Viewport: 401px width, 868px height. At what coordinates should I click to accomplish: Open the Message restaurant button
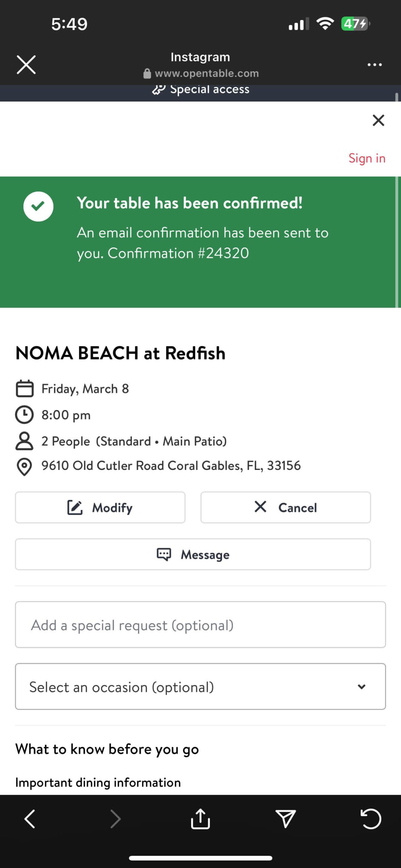(193, 554)
